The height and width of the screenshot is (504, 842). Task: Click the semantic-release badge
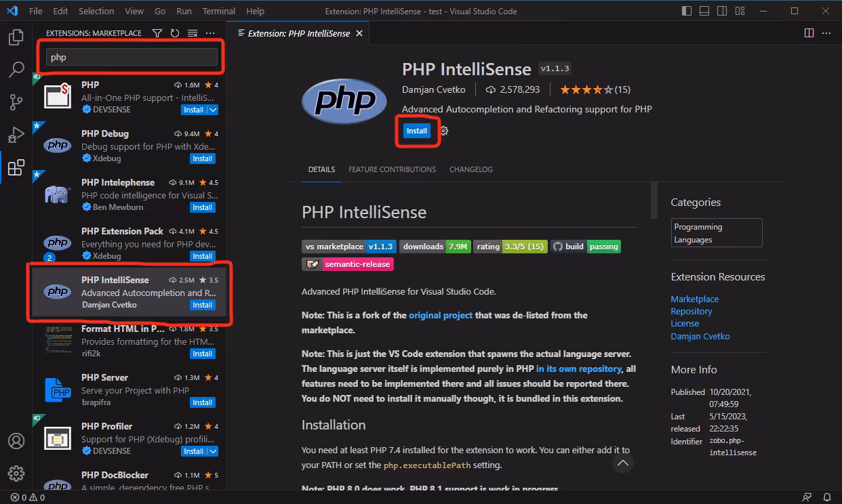coord(348,264)
